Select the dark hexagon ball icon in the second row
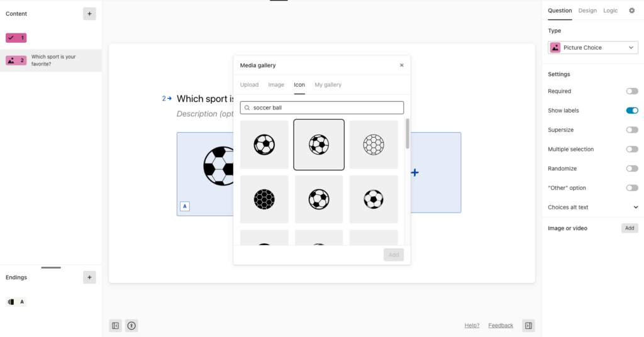 [x=264, y=199]
